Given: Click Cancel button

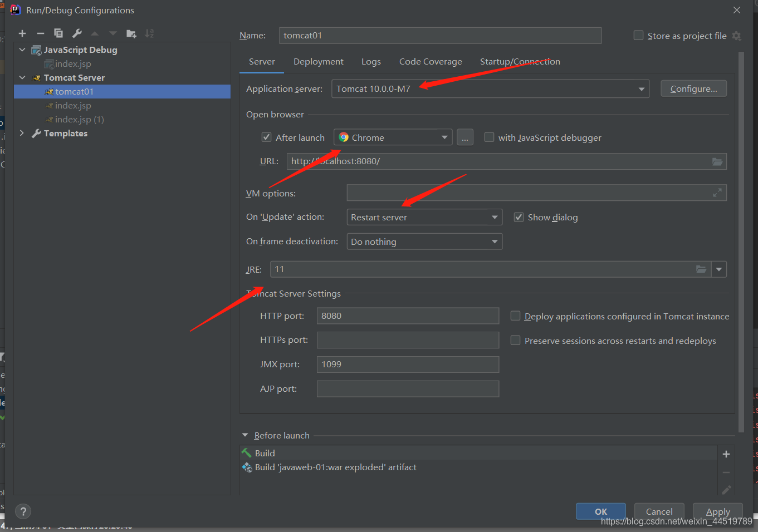Looking at the screenshot, I should click(x=659, y=511).
